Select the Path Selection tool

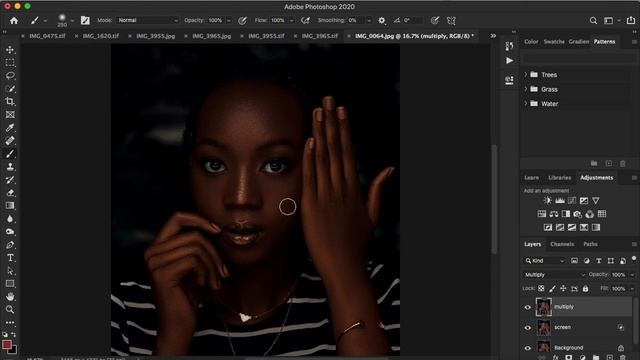pyautogui.click(x=10, y=271)
